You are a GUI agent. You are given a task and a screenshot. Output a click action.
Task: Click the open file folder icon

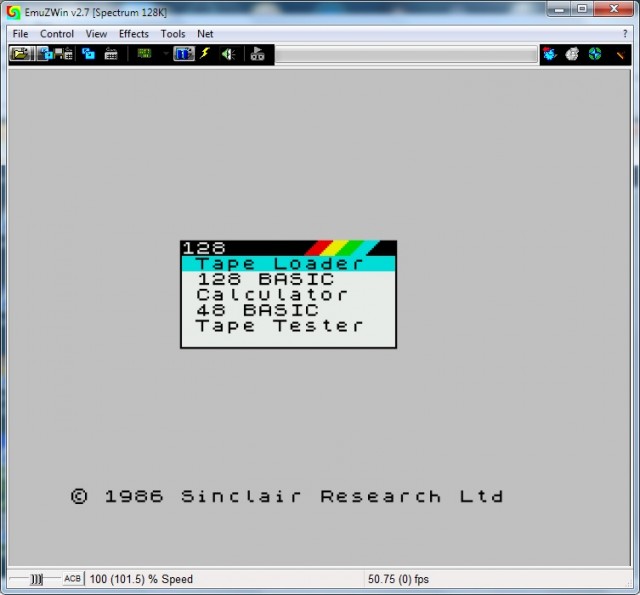click(20, 54)
